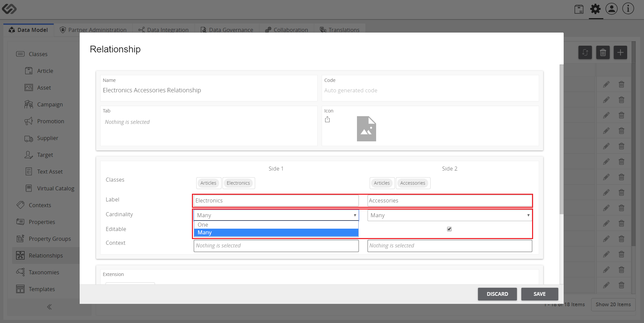Click the Article class icon in sidebar
The image size is (644, 323).
click(x=29, y=71)
